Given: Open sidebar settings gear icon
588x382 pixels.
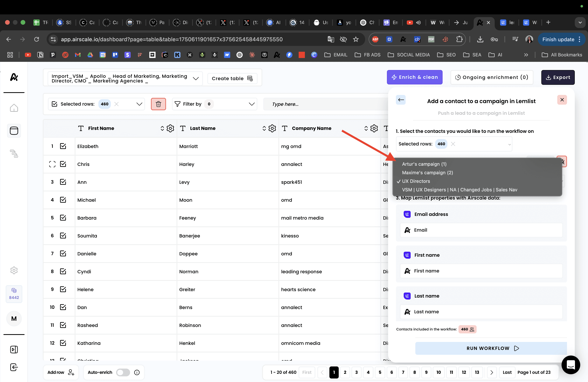Looking at the screenshot, I should 14,270.
